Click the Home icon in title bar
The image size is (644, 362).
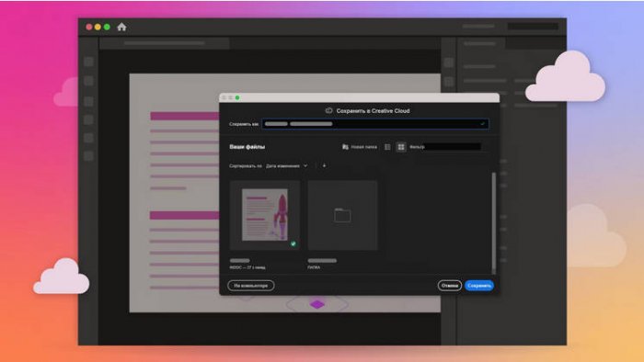tap(121, 27)
